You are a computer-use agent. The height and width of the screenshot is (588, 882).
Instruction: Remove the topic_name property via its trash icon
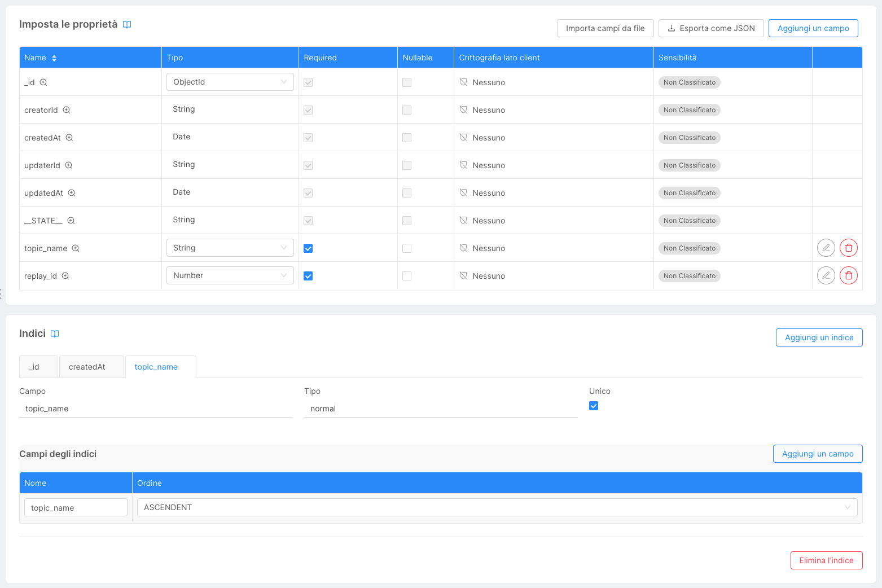click(848, 248)
